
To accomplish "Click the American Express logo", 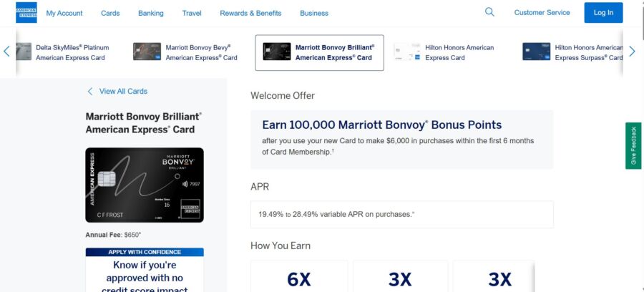I will point(26,12).
